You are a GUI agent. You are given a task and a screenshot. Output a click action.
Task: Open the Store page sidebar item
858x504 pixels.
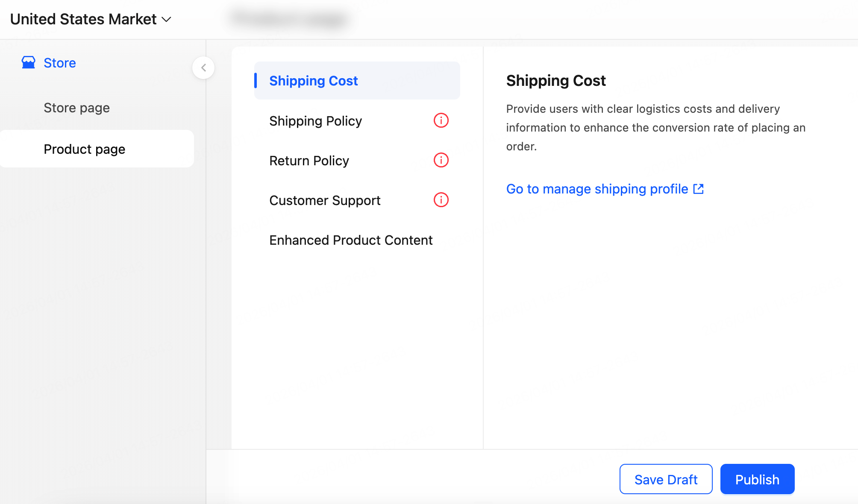coord(77,108)
